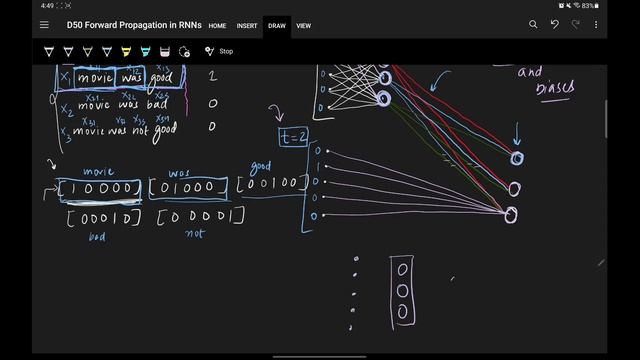Viewport: 640px width, 360px height.
Task: Open the HOME tab
Action: [217, 26]
